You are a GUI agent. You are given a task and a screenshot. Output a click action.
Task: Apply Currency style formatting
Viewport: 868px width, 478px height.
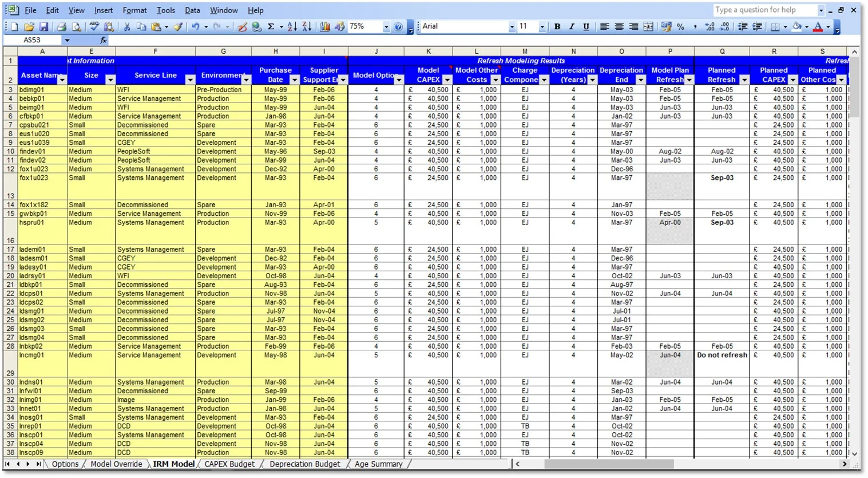[x=666, y=26]
